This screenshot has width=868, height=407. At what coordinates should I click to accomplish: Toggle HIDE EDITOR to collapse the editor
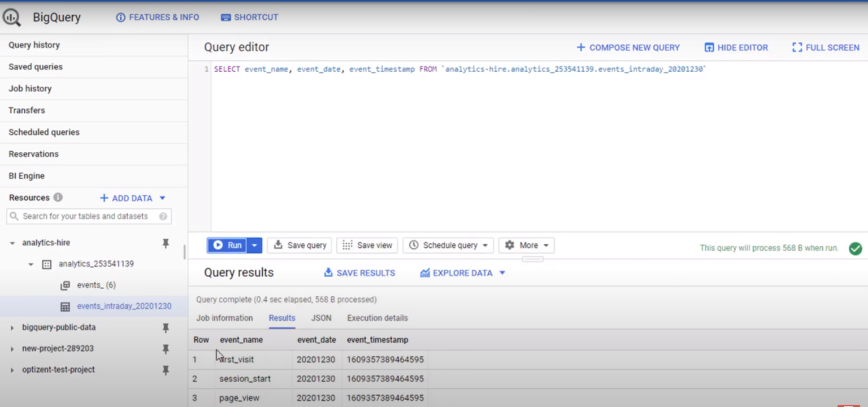click(x=736, y=47)
